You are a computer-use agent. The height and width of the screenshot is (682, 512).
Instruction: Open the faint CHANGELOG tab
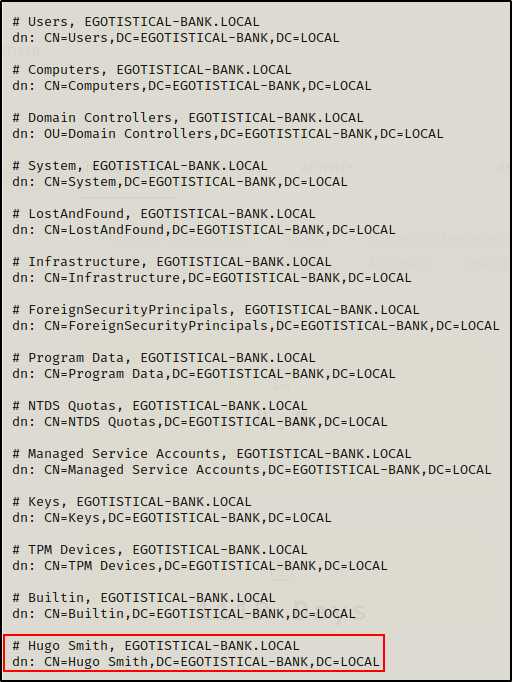pyautogui.click(x=425, y=168)
